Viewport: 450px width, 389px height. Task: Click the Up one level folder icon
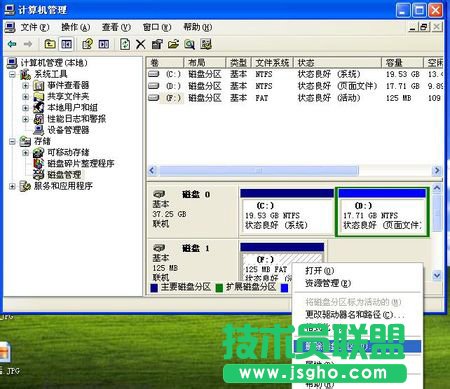(50, 44)
